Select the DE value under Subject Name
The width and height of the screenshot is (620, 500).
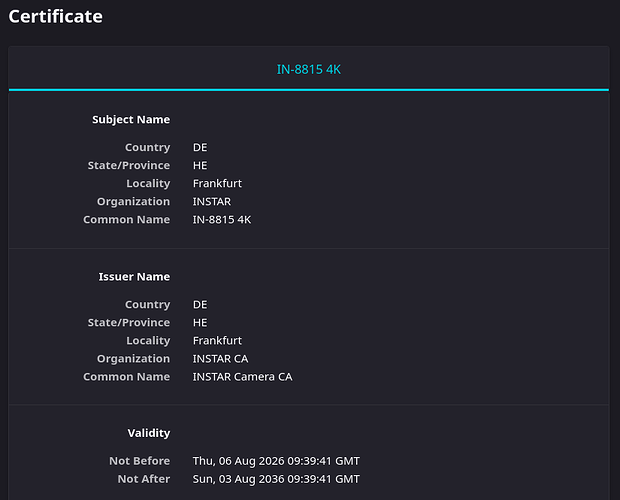(200, 147)
